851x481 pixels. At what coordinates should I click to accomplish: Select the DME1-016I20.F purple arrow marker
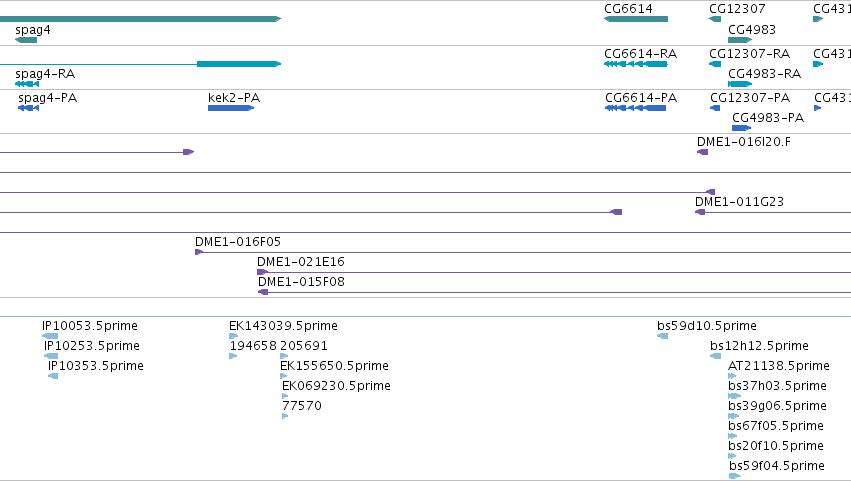click(x=702, y=152)
